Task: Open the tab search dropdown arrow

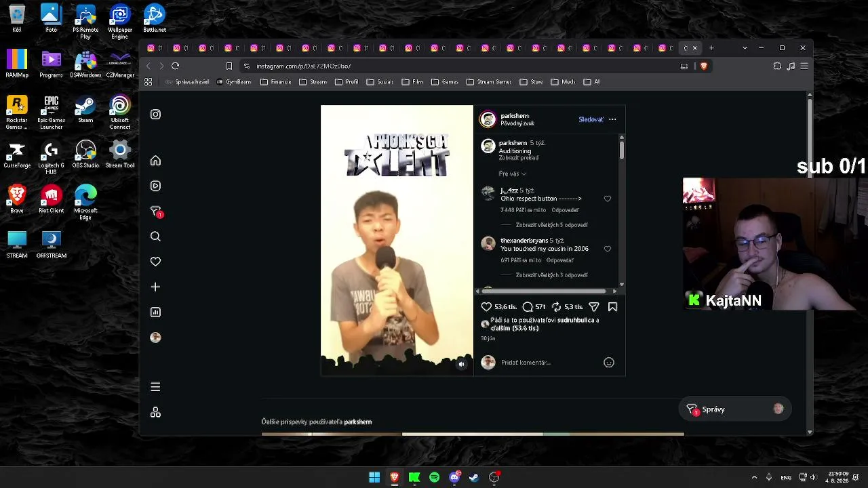Action: click(x=745, y=48)
